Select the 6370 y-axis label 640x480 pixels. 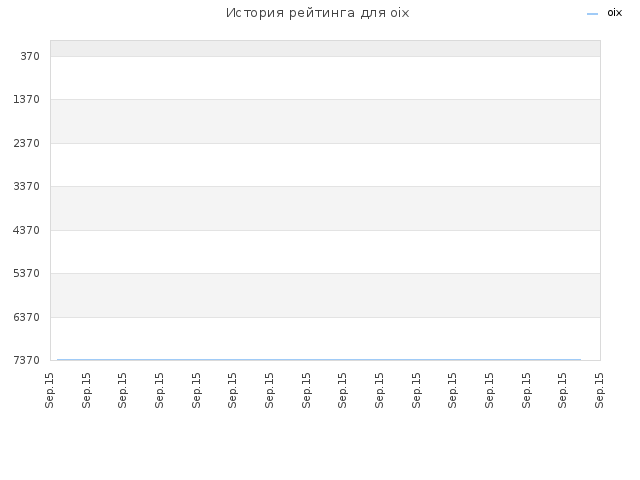pos(27,317)
